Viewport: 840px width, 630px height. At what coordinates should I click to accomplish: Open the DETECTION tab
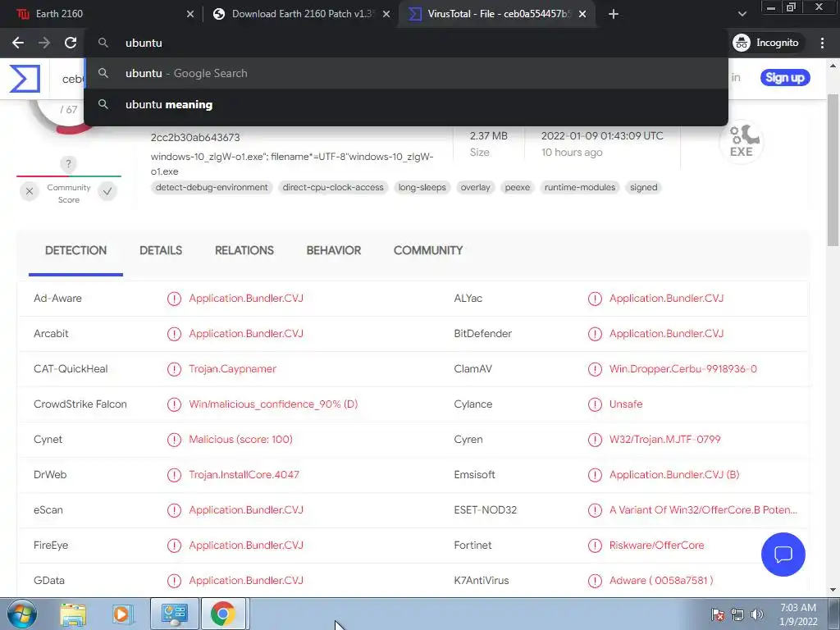tap(75, 251)
